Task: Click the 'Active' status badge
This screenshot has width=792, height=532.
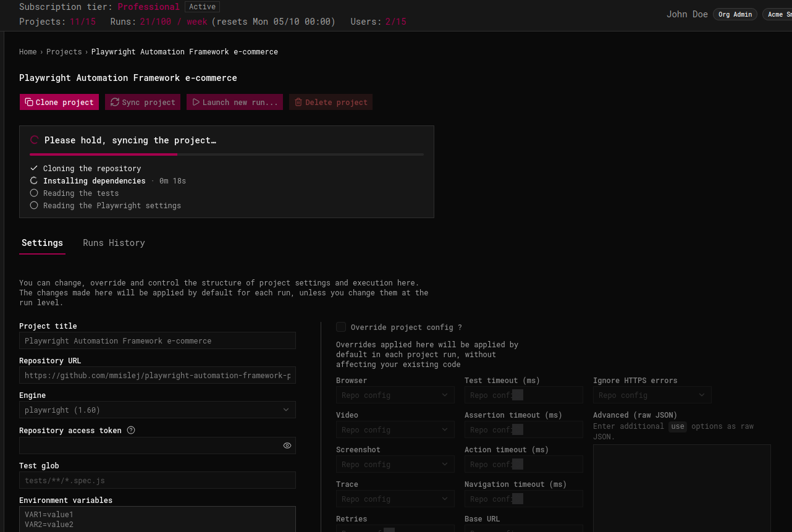Action: pos(202,7)
